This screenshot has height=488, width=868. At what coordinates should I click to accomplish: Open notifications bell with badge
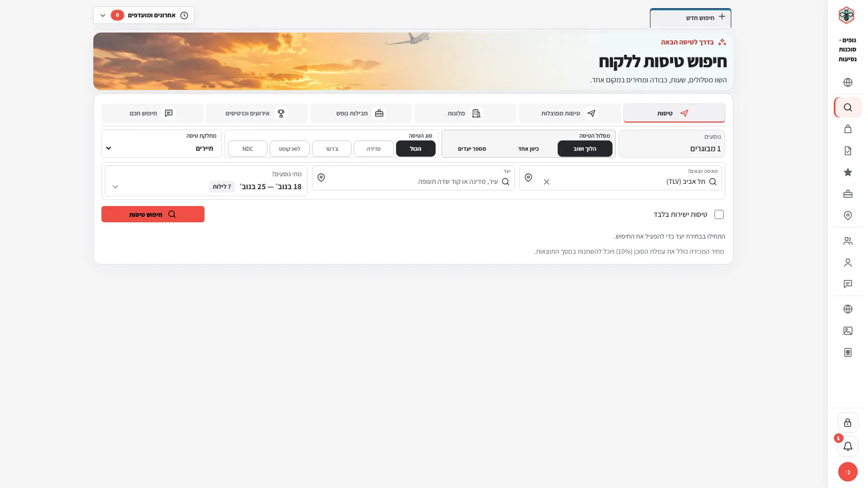pos(848,446)
